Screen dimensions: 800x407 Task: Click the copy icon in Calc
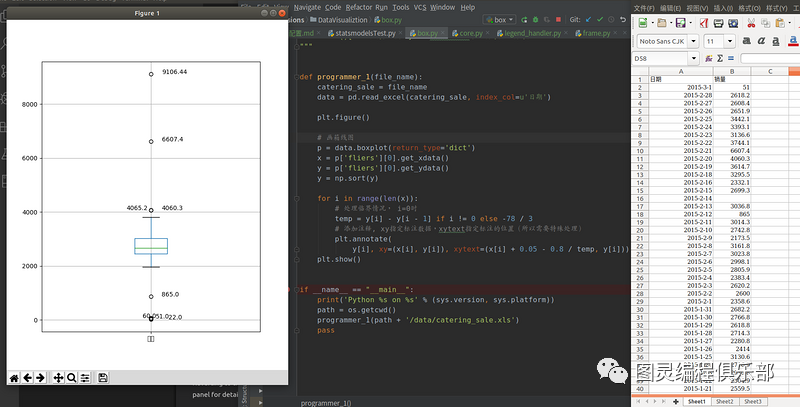coord(765,23)
